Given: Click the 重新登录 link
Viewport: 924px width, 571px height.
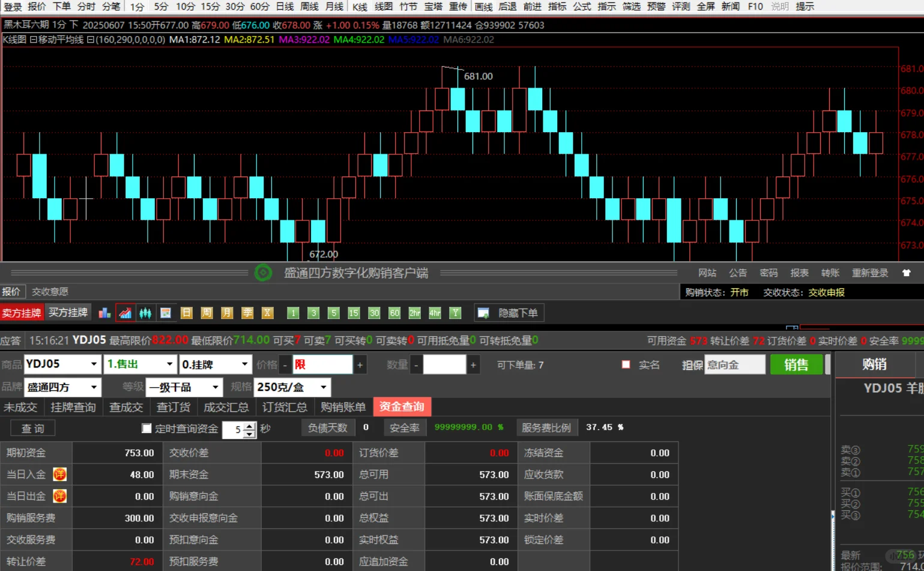Looking at the screenshot, I should [870, 273].
